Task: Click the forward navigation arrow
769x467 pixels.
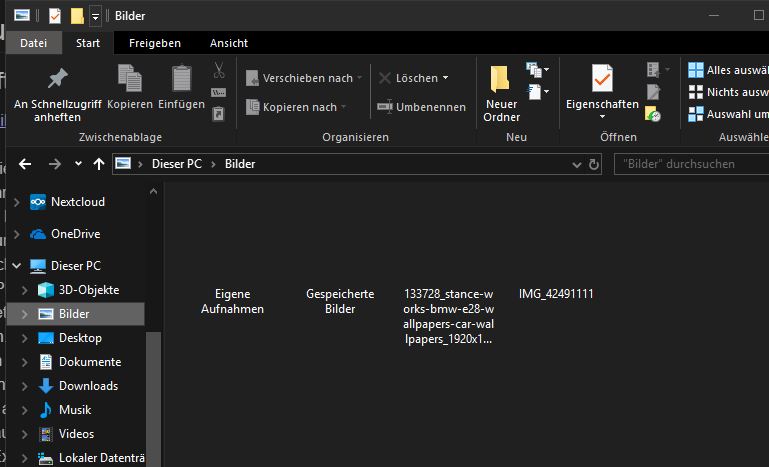Action: (54, 164)
